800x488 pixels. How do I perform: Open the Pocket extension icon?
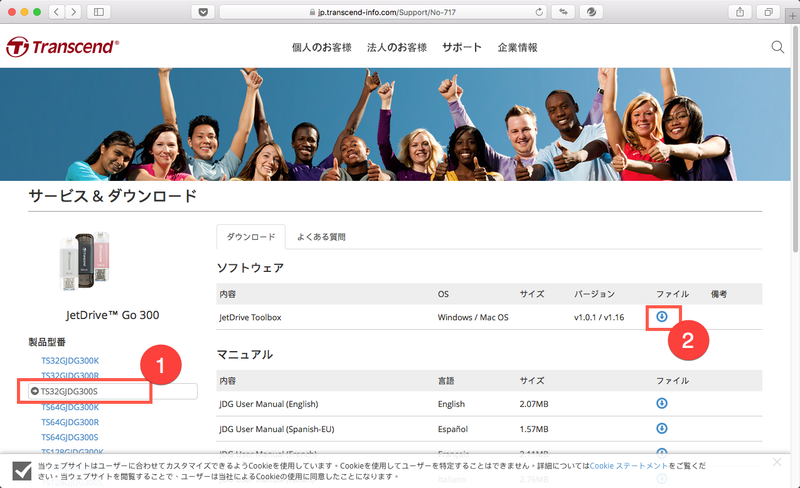point(203,12)
